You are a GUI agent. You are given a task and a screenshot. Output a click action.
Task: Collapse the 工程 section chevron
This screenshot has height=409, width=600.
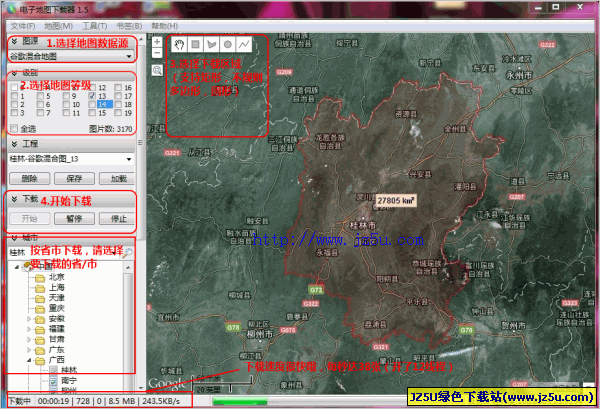click(x=15, y=144)
